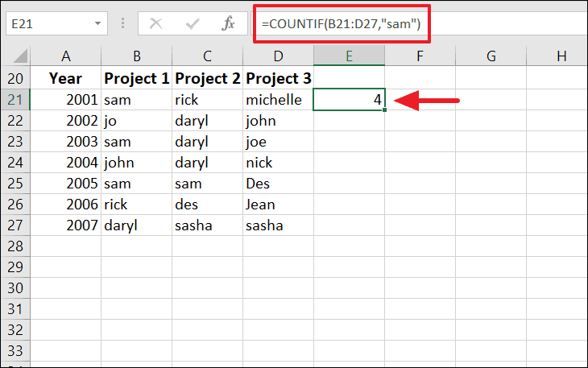Click 'rick' in row 21
The height and width of the screenshot is (368, 588).
click(207, 99)
